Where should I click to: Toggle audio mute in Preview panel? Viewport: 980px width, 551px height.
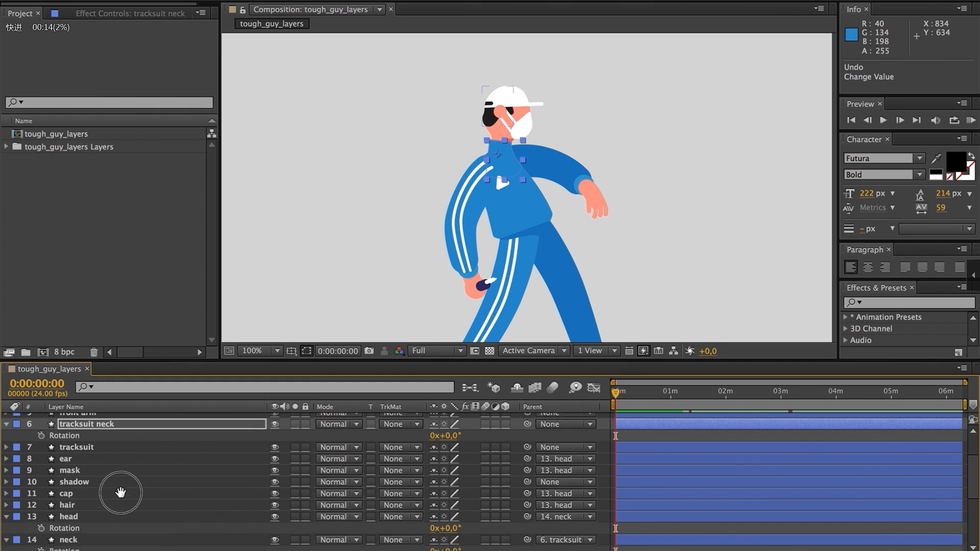click(x=935, y=120)
